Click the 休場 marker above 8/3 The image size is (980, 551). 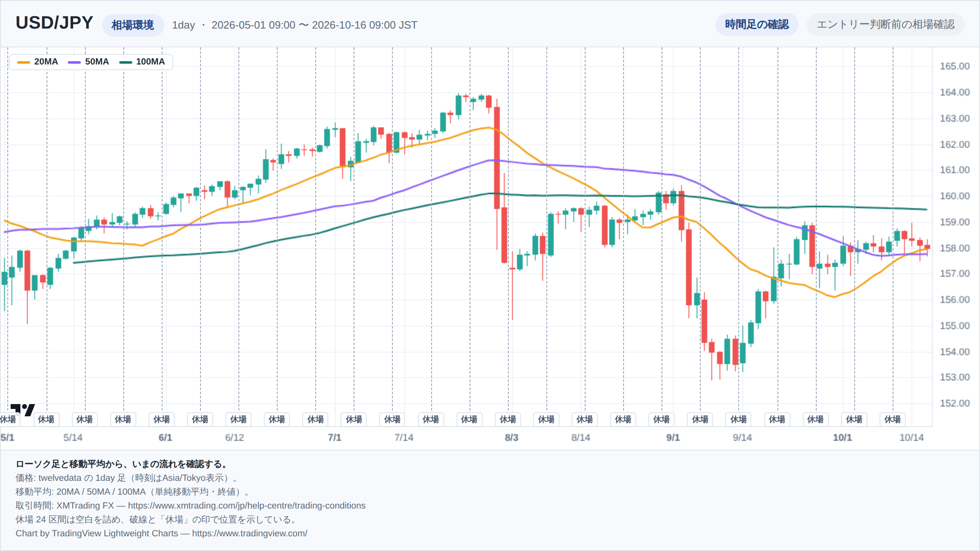pyautogui.click(x=508, y=419)
